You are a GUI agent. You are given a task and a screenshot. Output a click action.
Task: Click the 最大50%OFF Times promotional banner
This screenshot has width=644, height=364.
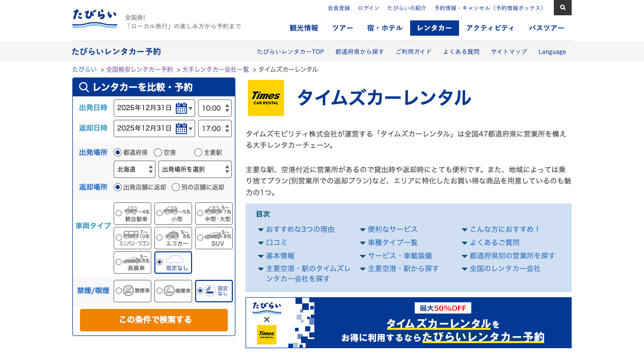(409, 322)
